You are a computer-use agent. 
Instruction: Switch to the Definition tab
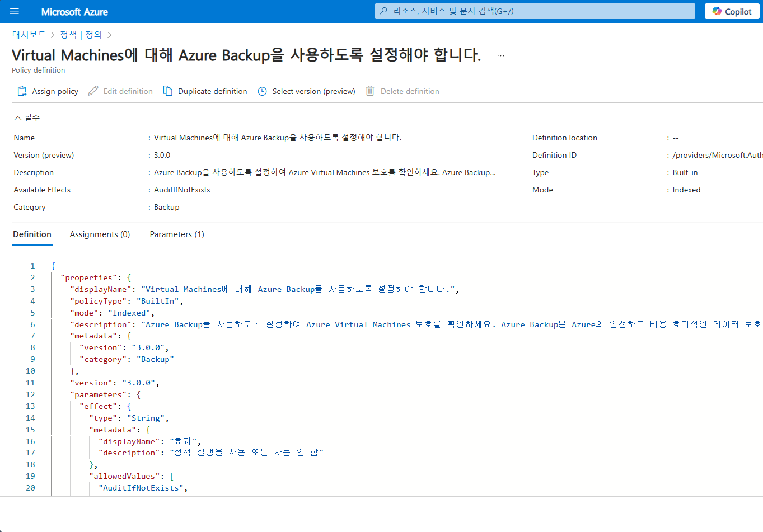tap(32, 234)
